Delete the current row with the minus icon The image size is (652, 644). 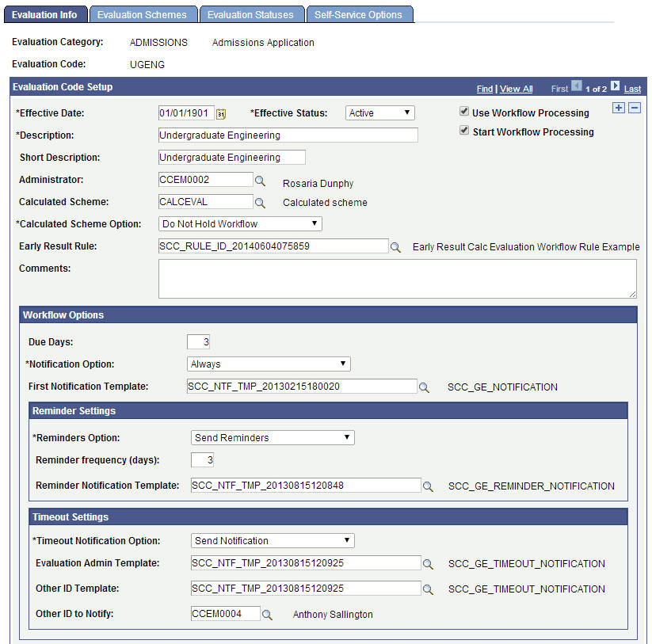[x=633, y=106]
